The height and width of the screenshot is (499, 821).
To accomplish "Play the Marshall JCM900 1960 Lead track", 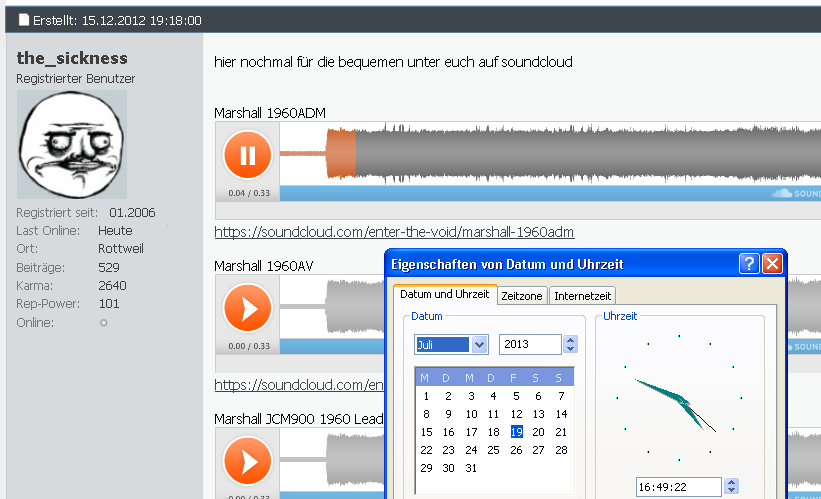I will 248,461.
